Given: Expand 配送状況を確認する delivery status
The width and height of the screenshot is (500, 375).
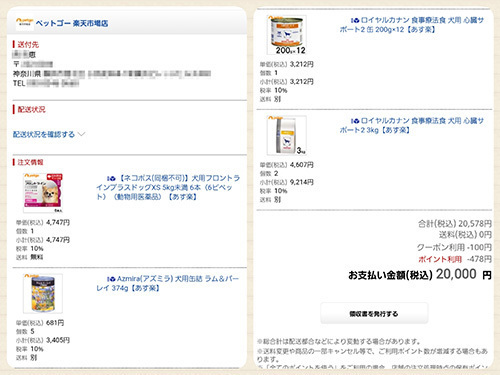Looking at the screenshot, I should pyautogui.click(x=49, y=134).
